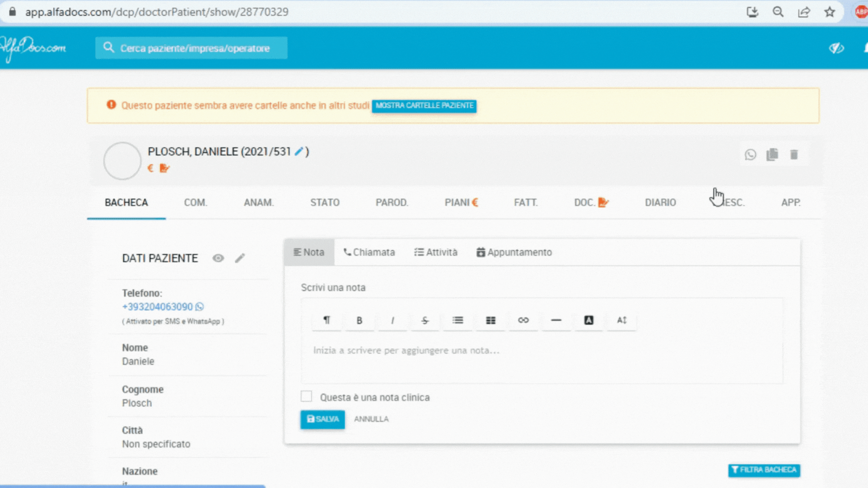868x488 pixels.
Task: Open the Chiamata entry tab
Action: tap(369, 252)
